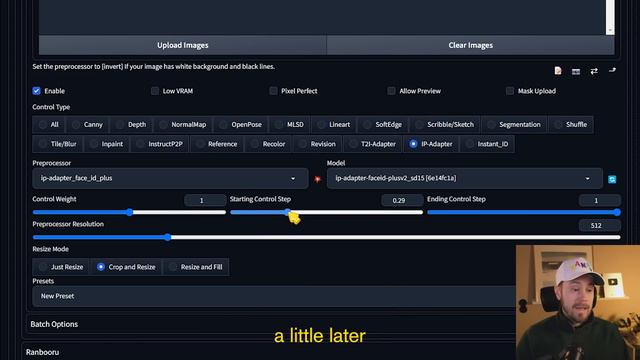Expand the Ranbooru section

[x=42, y=352]
